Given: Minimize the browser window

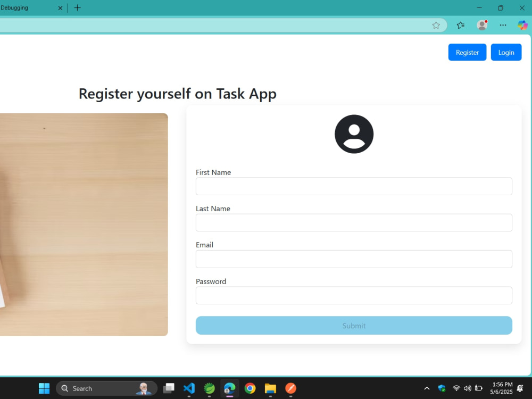Looking at the screenshot, I should point(479,8).
